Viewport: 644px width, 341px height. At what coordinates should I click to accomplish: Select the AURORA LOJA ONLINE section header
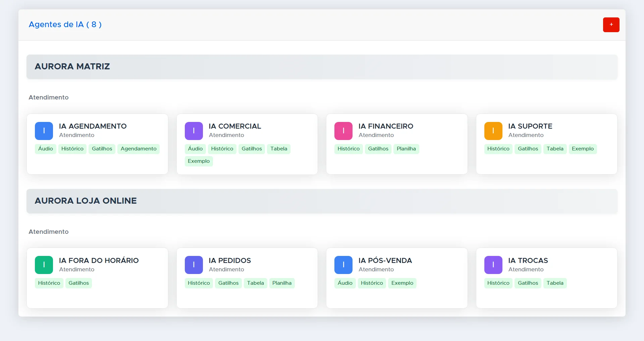[322, 201]
